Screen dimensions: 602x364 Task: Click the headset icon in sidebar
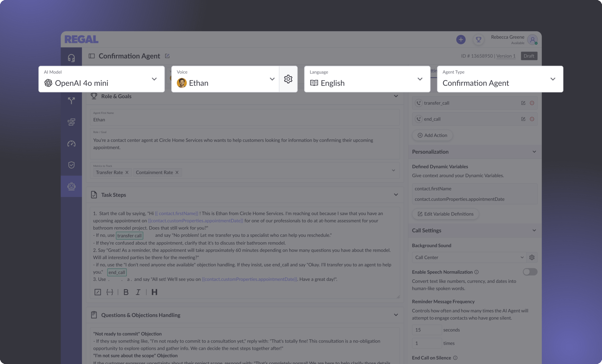[71, 58]
